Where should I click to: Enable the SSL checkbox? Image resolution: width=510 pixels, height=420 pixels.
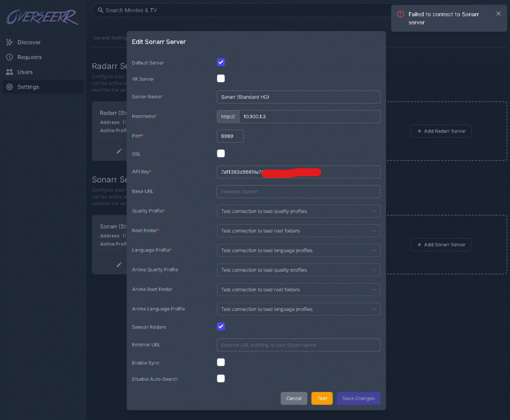pyautogui.click(x=221, y=153)
